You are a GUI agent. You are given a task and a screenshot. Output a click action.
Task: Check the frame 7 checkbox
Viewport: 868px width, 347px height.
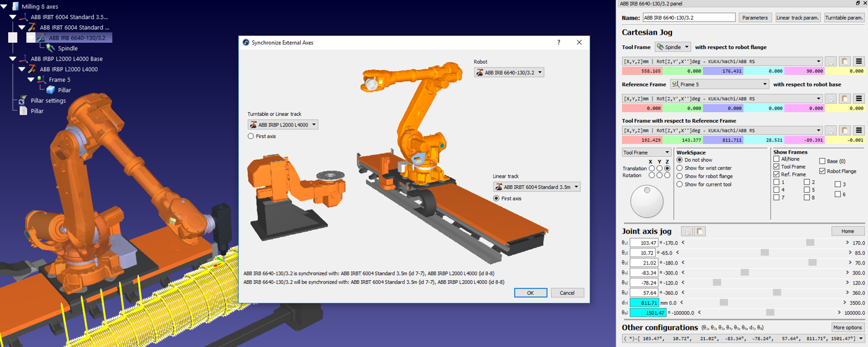point(776,198)
